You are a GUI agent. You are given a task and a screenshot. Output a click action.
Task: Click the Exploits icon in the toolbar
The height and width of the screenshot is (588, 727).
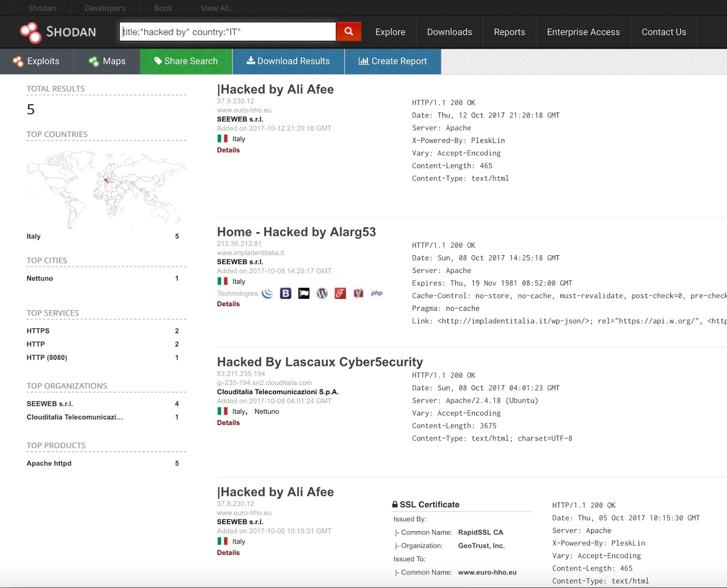(x=18, y=61)
